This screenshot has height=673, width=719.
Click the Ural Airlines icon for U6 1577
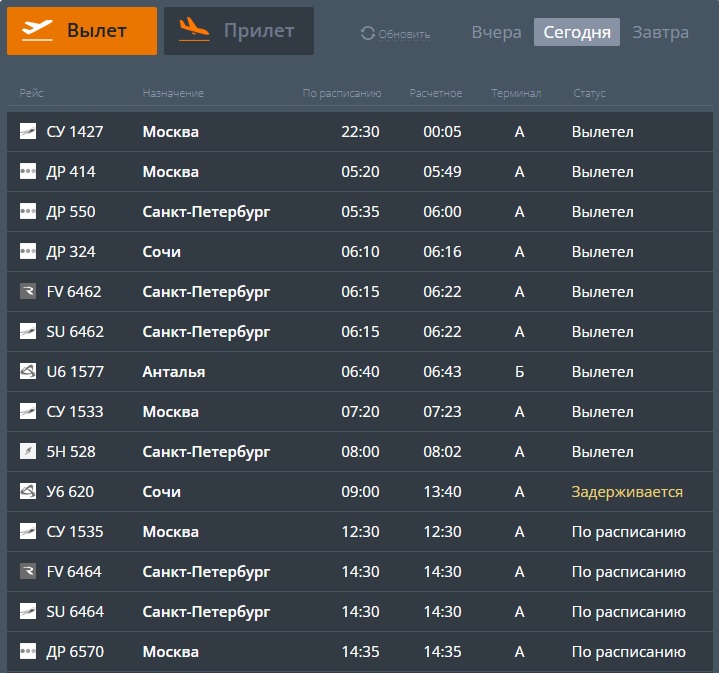(x=28, y=372)
